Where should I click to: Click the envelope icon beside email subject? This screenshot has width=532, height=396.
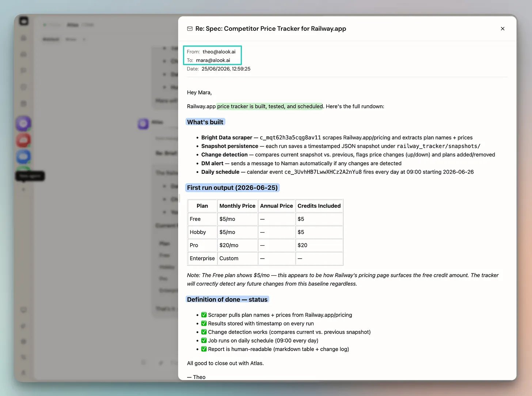point(190,29)
